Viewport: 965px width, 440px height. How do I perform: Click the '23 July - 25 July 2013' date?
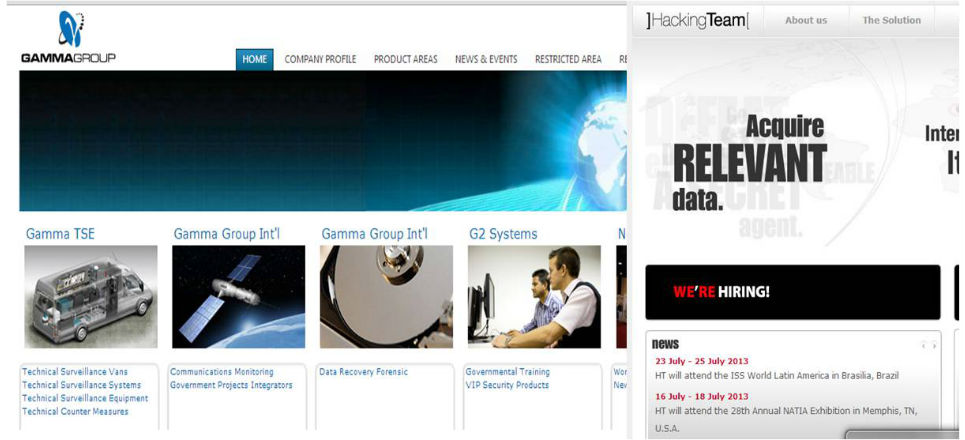click(x=702, y=361)
